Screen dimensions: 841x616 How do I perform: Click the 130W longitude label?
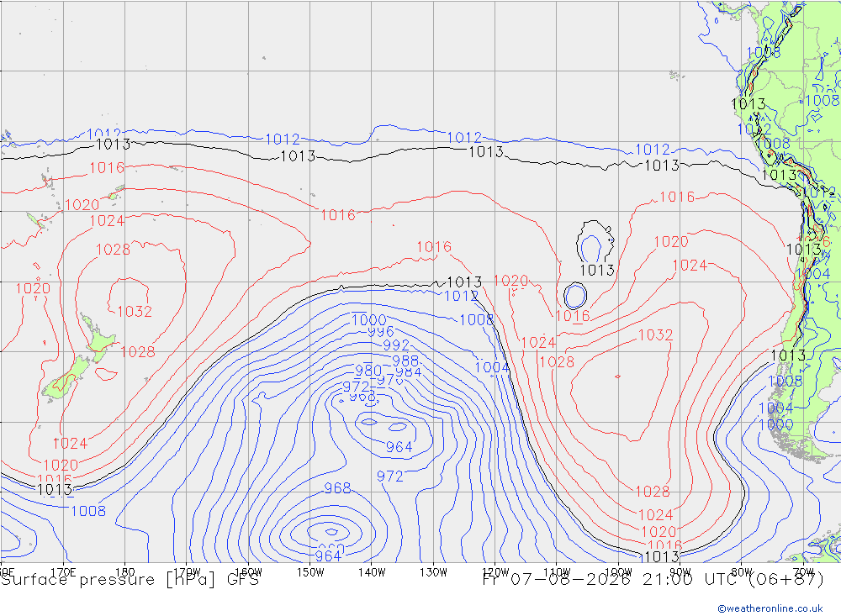coord(433,571)
